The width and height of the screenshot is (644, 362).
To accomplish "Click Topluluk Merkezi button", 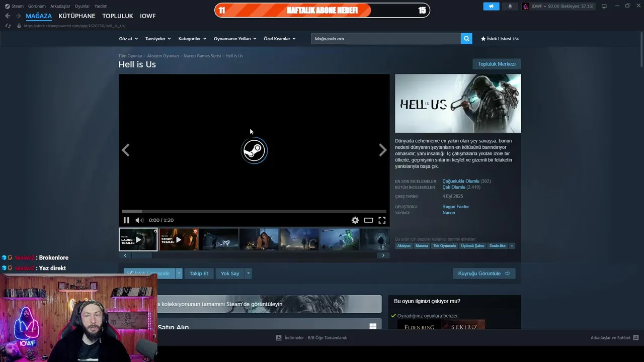I will 497,64.
